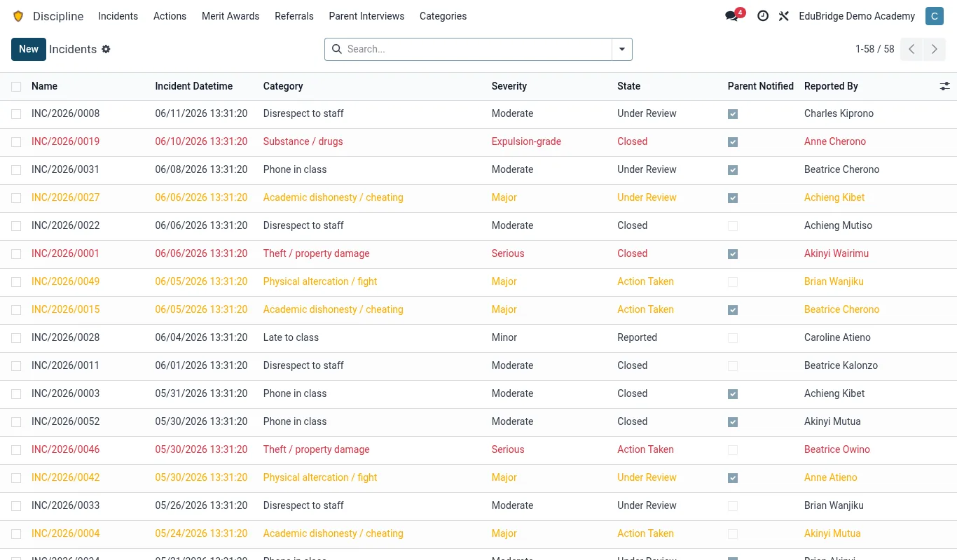957x560 pixels.
Task: Click the Discipline shield app icon
Action: point(18,16)
